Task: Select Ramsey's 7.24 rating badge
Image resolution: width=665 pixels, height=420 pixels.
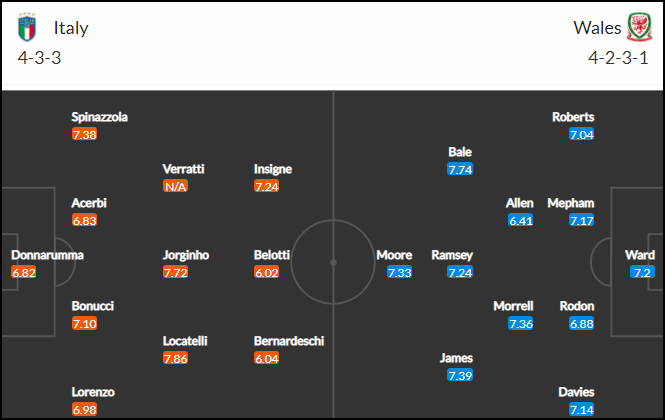Action: point(460,272)
